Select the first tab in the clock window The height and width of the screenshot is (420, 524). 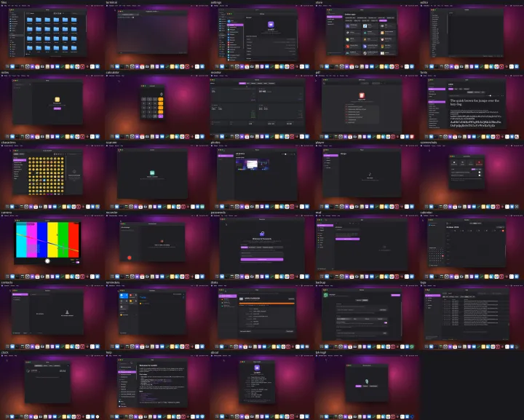tap(39, 366)
